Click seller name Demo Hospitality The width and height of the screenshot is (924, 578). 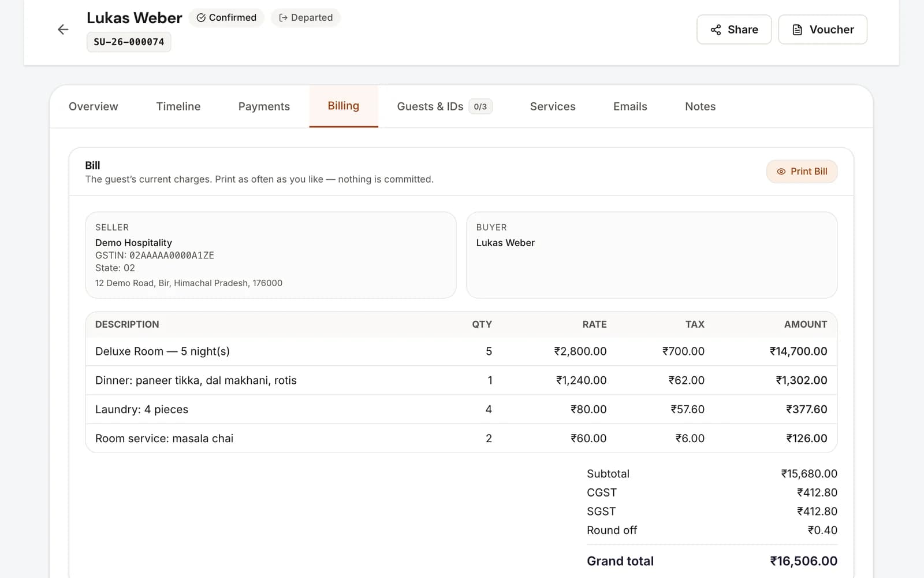pos(133,243)
